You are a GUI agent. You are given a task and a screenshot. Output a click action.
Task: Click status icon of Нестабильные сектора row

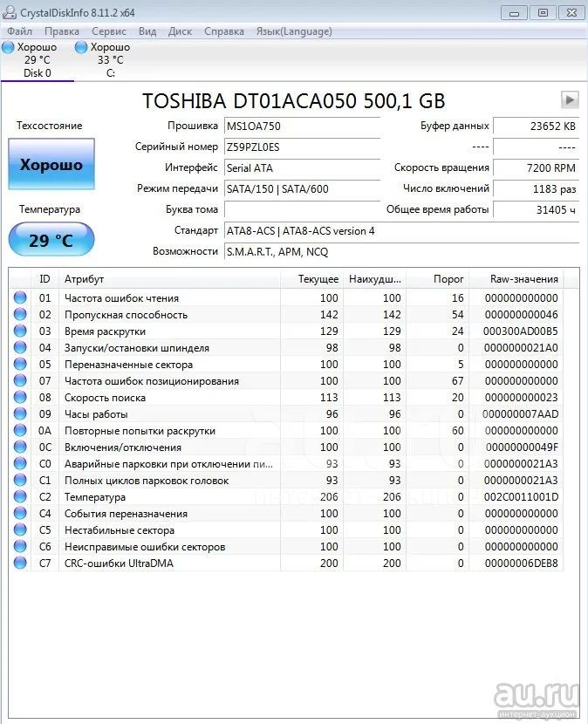pyautogui.click(x=20, y=530)
